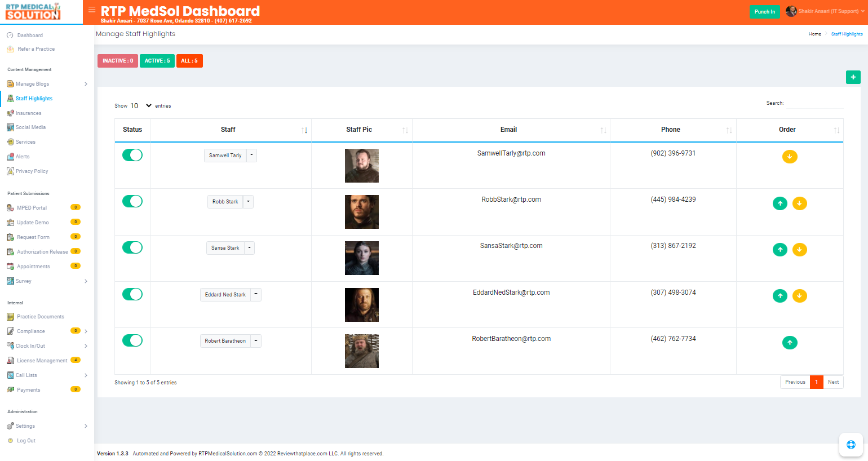This screenshot has height=461, width=868.
Task: Open Authorization Release in the sidebar
Action: (42, 252)
